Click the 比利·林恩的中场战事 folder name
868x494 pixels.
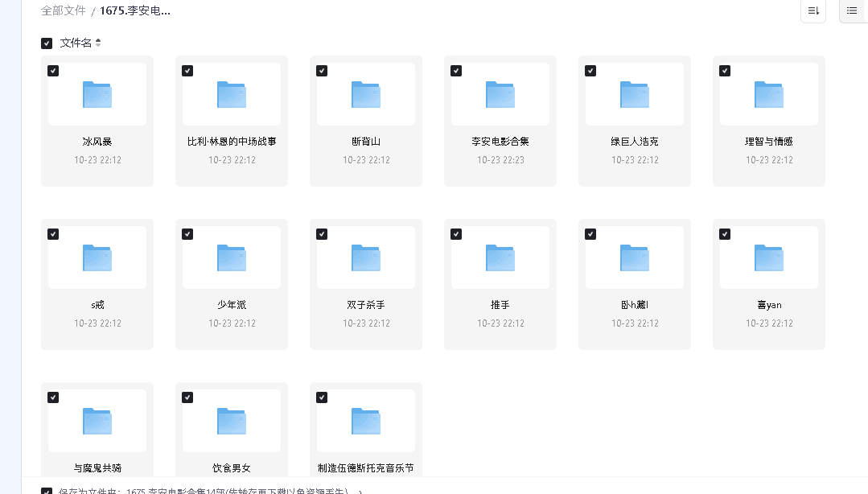click(231, 141)
